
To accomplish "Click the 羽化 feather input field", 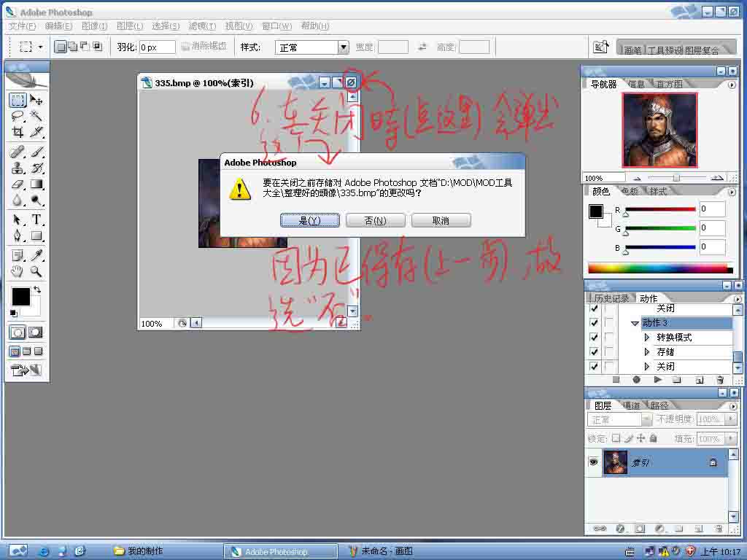I will coord(157,47).
